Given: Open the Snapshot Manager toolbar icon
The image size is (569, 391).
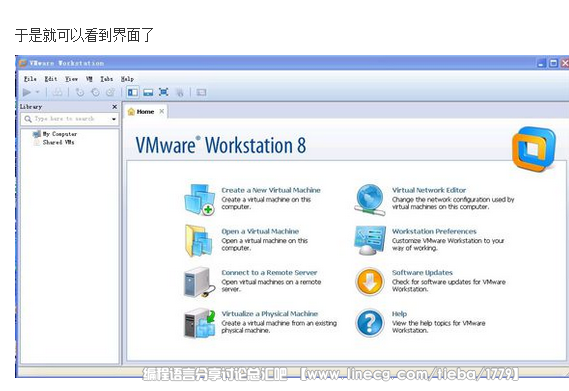Looking at the screenshot, I should [x=110, y=92].
